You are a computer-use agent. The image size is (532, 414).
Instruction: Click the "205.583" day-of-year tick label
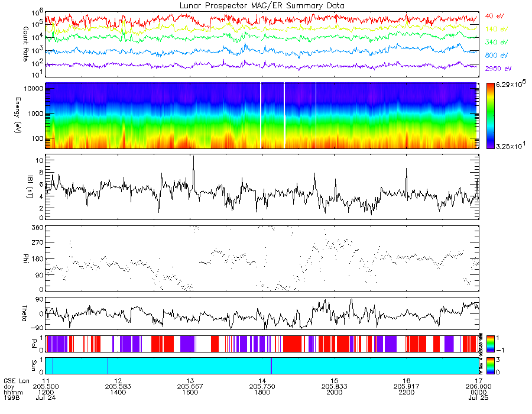(x=118, y=387)
